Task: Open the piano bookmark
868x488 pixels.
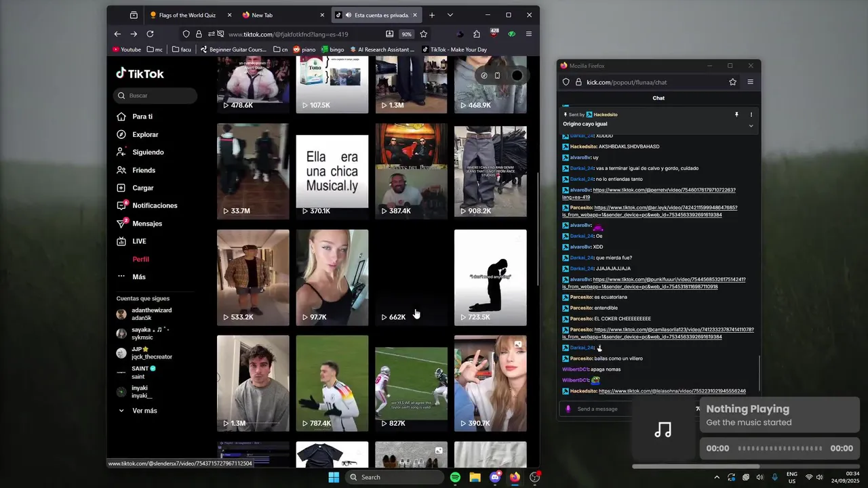Action: coord(304,49)
